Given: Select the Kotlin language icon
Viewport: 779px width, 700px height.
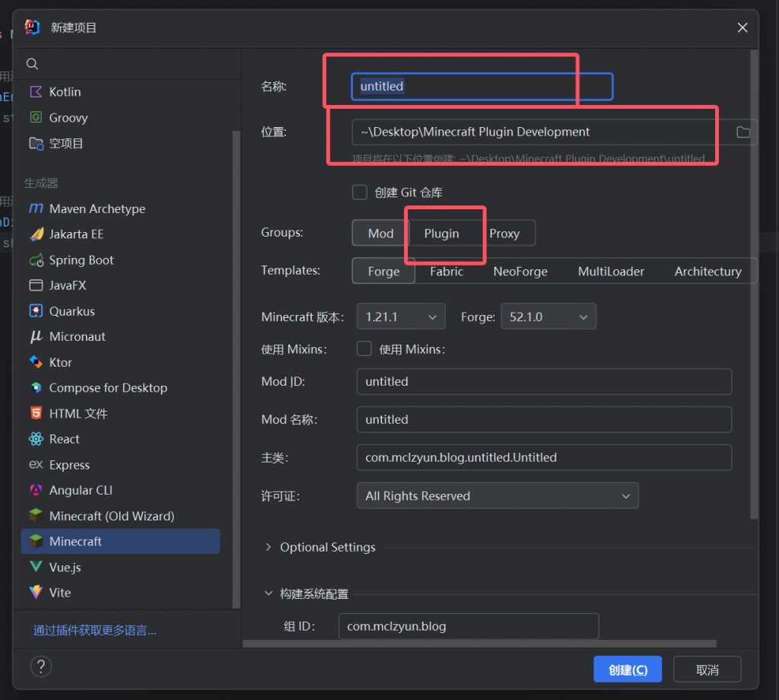Looking at the screenshot, I should click(36, 91).
